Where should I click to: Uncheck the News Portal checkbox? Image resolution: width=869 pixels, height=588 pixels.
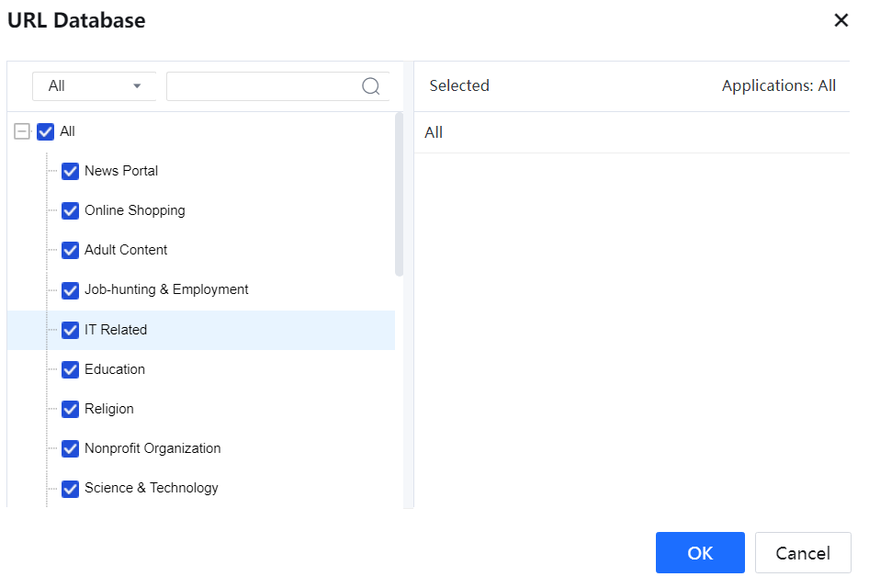[70, 171]
